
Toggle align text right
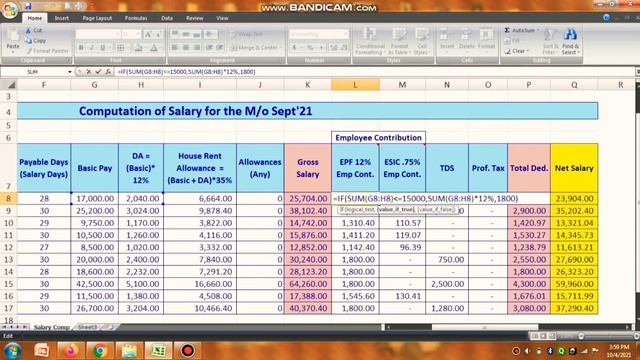(197, 48)
